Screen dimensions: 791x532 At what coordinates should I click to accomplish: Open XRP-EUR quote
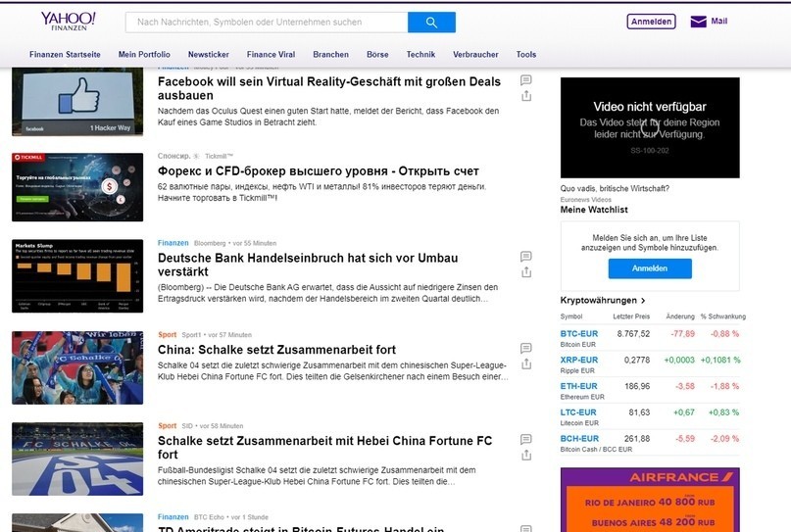pyautogui.click(x=579, y=360)
